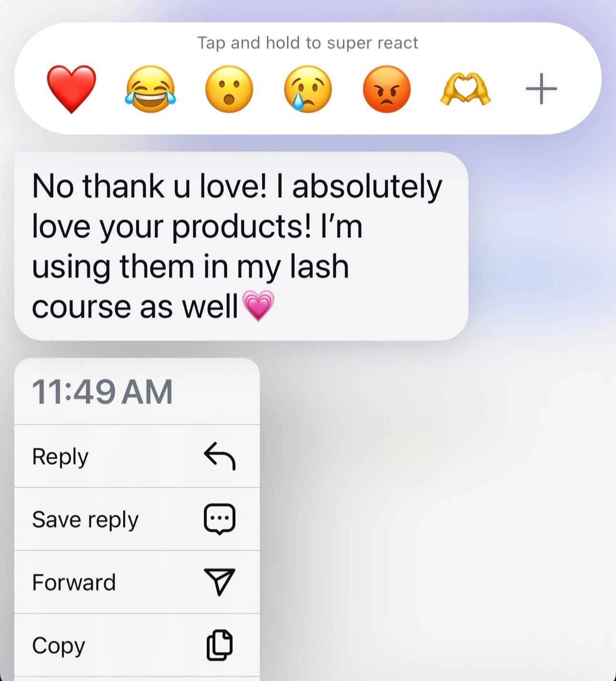Click the reply arrow icon
The width and height of the screenshot is (616, 681).
(220, 456)
